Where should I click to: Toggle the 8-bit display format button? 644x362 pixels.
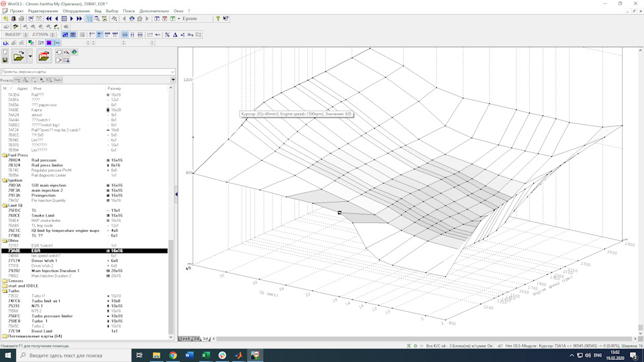click(x=92, y=35)
